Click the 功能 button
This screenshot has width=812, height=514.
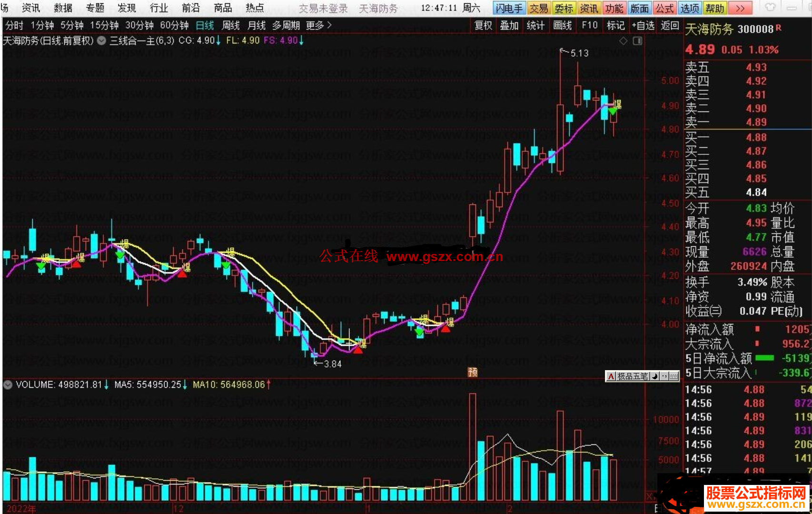point(614,9)
